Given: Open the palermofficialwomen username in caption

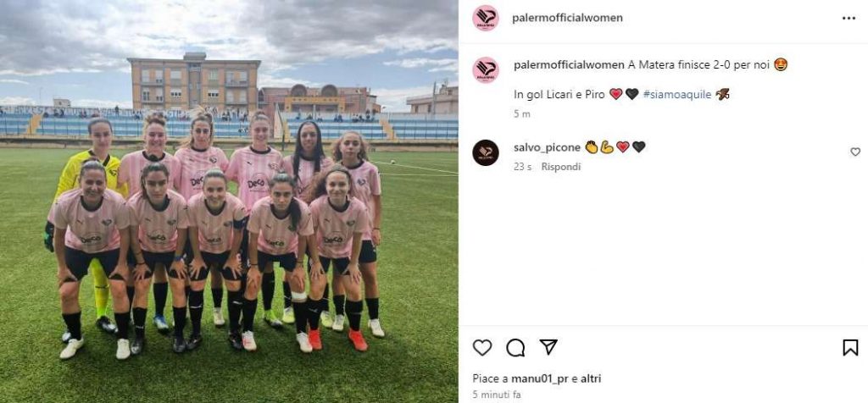Looking at the screenshot, I should point(569,64).
